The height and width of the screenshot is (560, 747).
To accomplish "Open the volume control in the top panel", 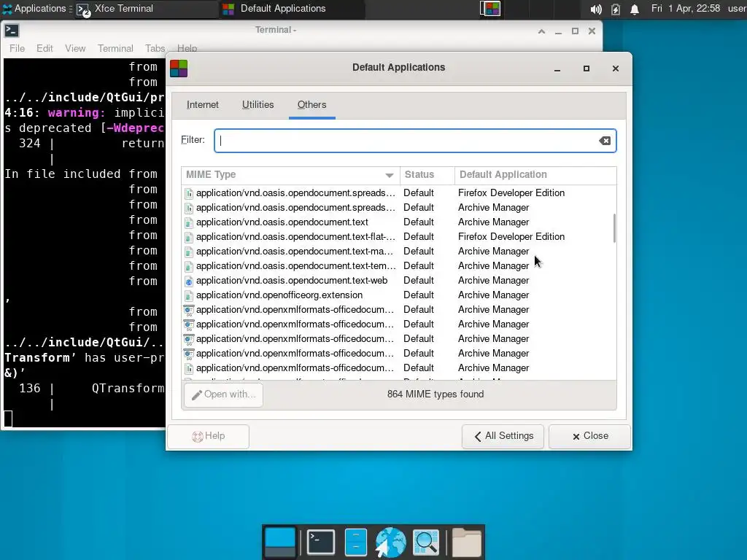I will [595, 9].
